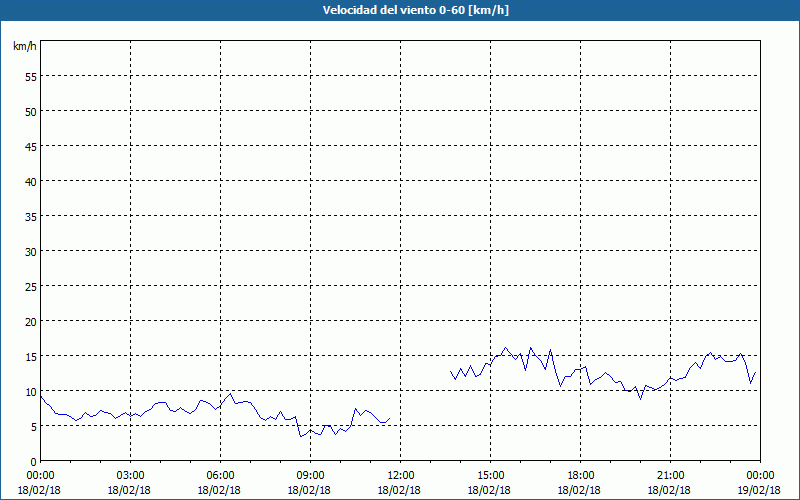Click the y-axis value '30'
Screen dimensions: 800x500
31,252
